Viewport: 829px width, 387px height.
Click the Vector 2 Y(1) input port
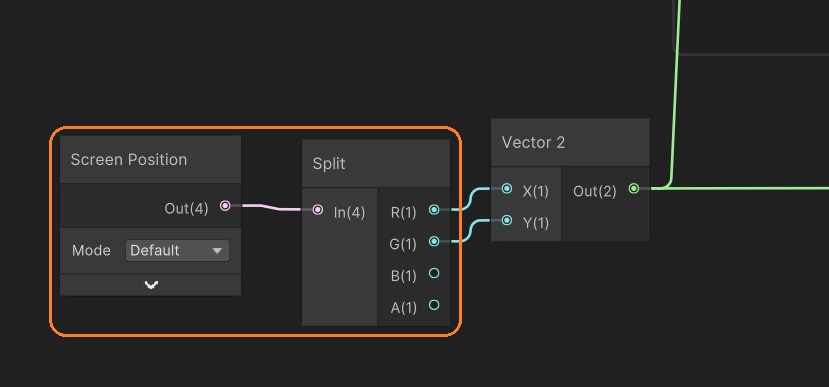point(507,220)
